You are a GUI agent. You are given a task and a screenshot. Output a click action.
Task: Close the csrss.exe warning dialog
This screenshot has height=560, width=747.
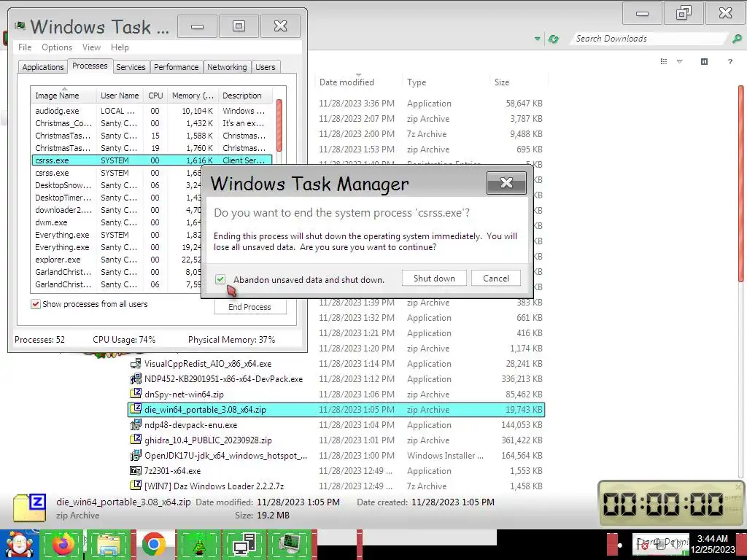pos(506,183)
